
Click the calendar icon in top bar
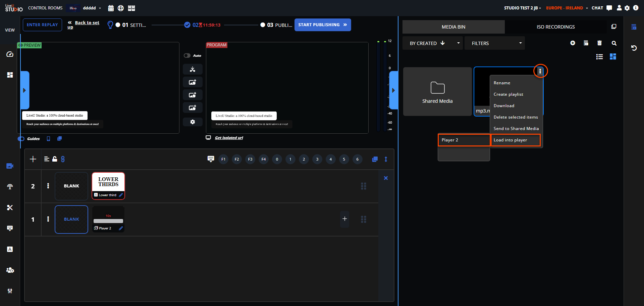tap(111, 8)
